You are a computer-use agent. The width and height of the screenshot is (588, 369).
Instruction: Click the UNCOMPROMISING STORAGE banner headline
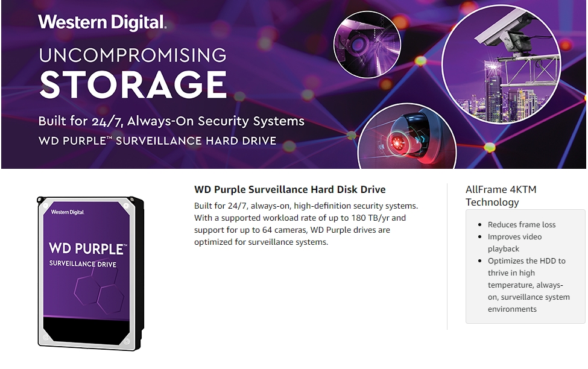pyautogui.click(x=133, y=73)
